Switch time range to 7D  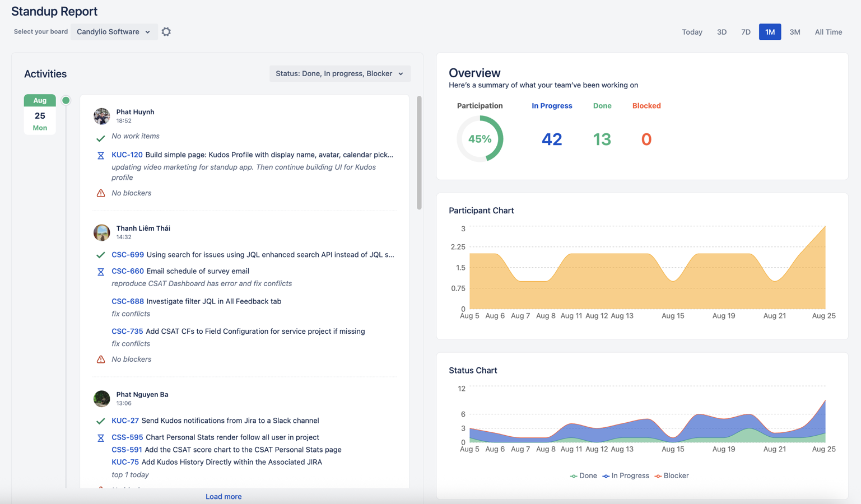[x=746, y=32]
